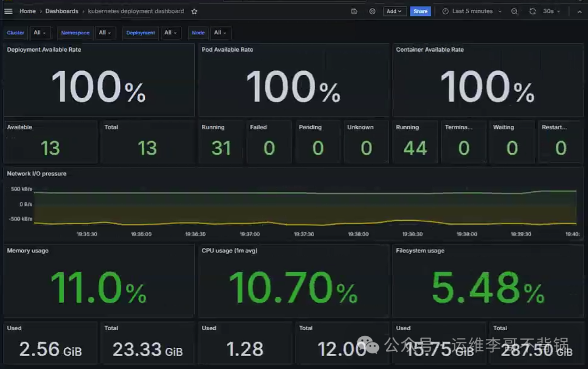Click the save dashboard icon
588x369 pixels.
[x=354, y=11]
